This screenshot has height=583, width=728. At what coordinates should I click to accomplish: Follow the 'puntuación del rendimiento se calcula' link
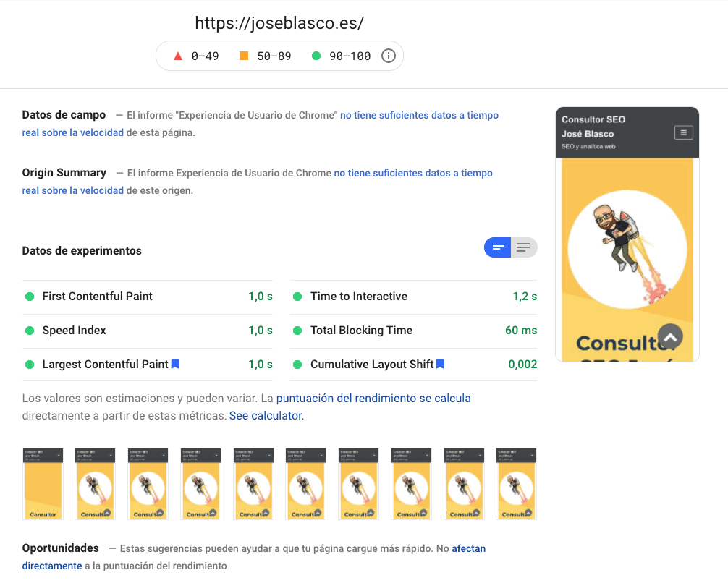373,398
